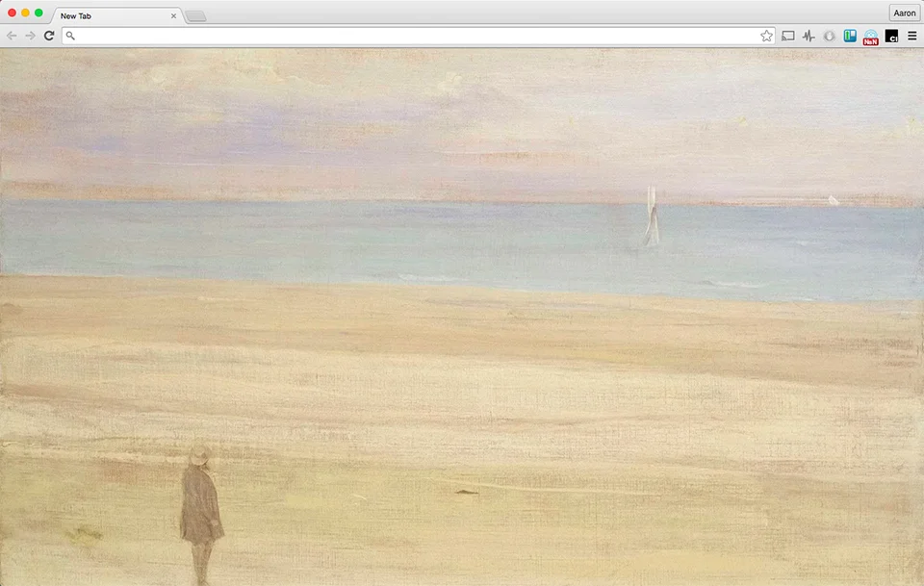The width and height of the screenshot is (924, 586).
Task: Click the search magnifier icon in the address bar
Action: pos(70,36)
